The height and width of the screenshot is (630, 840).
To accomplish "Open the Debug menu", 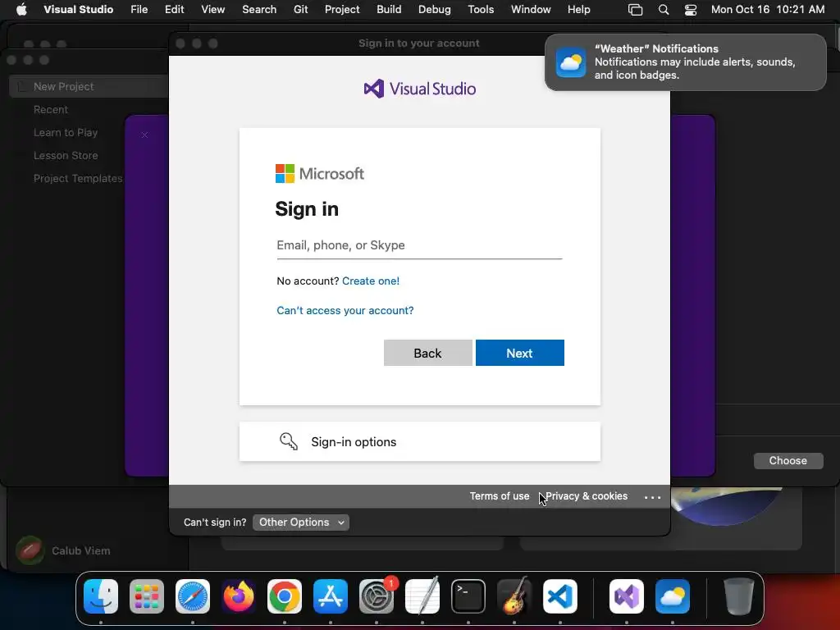I will (435, 10).
